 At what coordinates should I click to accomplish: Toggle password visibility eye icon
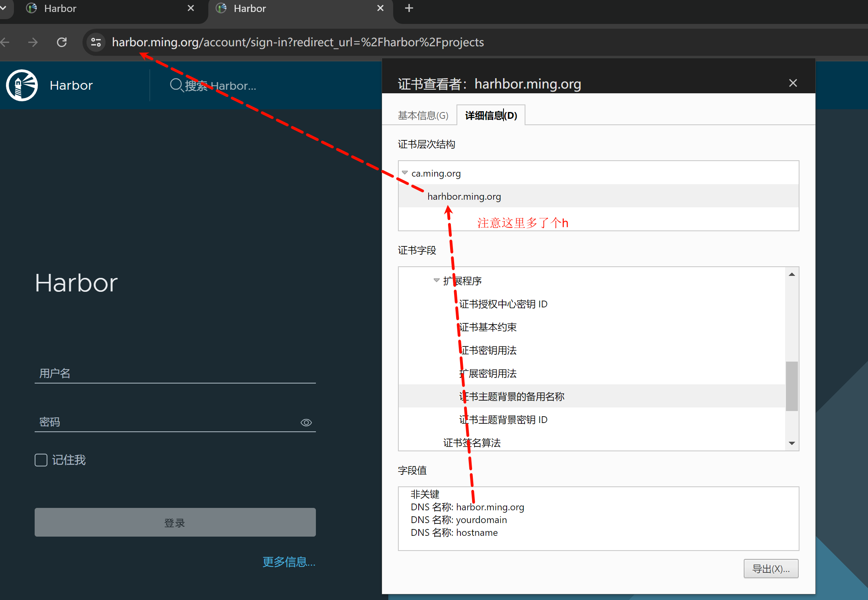(x=306, y=422)
